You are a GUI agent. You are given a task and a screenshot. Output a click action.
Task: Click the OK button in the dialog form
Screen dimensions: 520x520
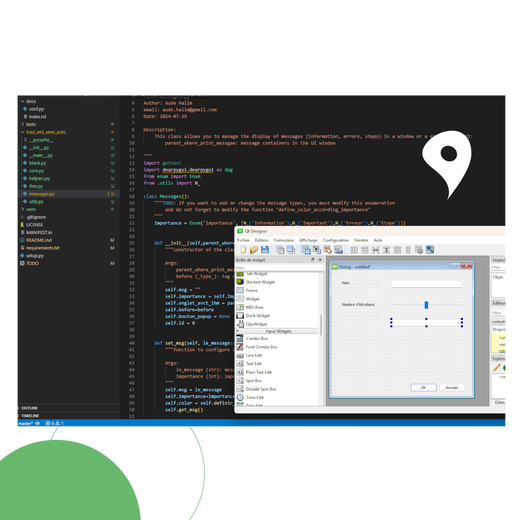click(424, 388)
